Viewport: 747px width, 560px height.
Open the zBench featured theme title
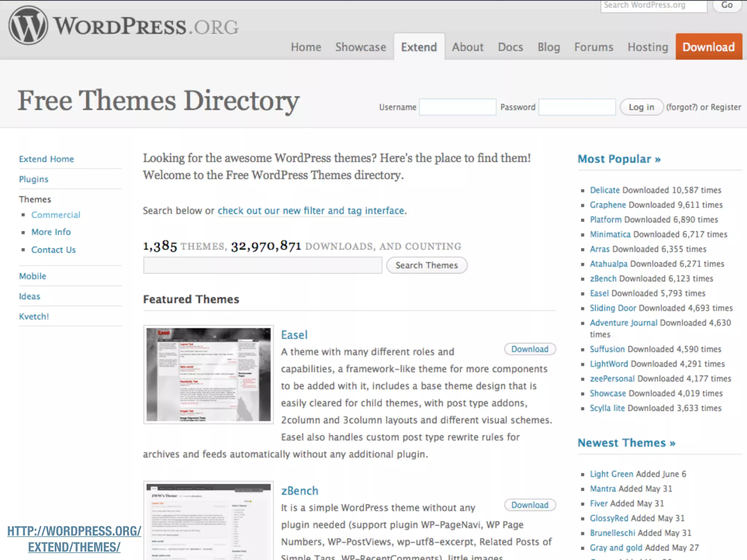(300, 491)
